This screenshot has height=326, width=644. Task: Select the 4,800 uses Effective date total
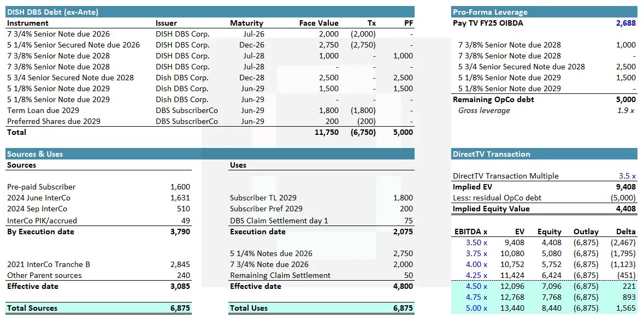[403, 286]
